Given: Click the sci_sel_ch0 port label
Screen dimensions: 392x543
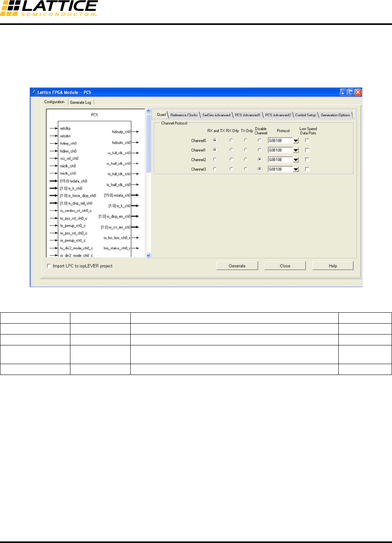Looking at the screenshot, I should [x=69, y=158].
